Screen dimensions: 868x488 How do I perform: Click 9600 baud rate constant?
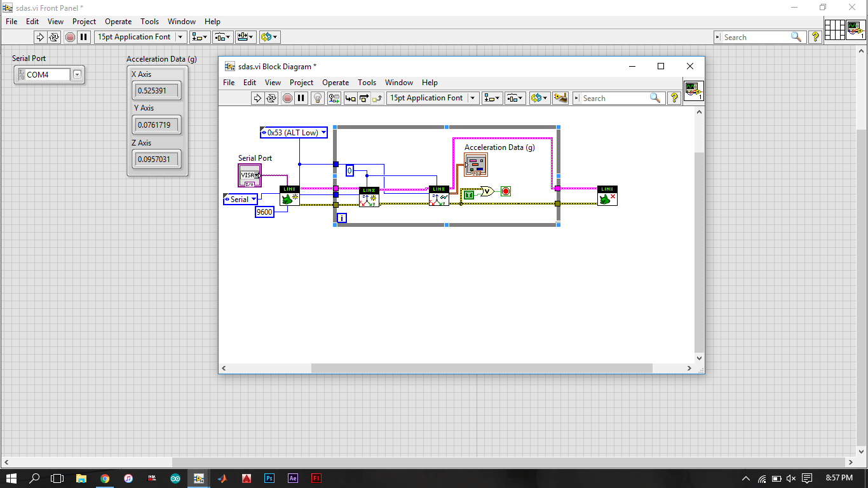click(264, 212)
